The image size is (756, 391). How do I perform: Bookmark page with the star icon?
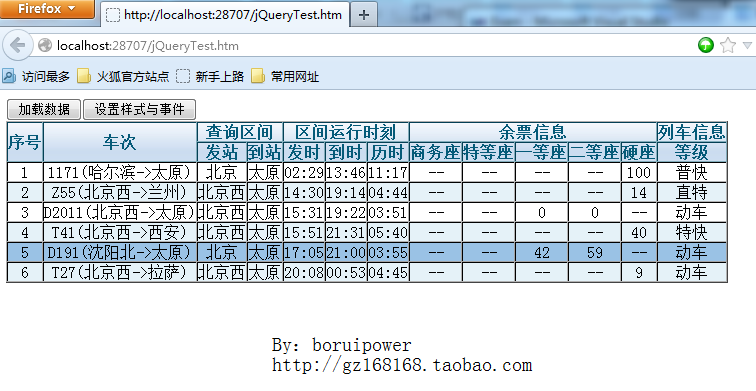click(x=728, y=46)
